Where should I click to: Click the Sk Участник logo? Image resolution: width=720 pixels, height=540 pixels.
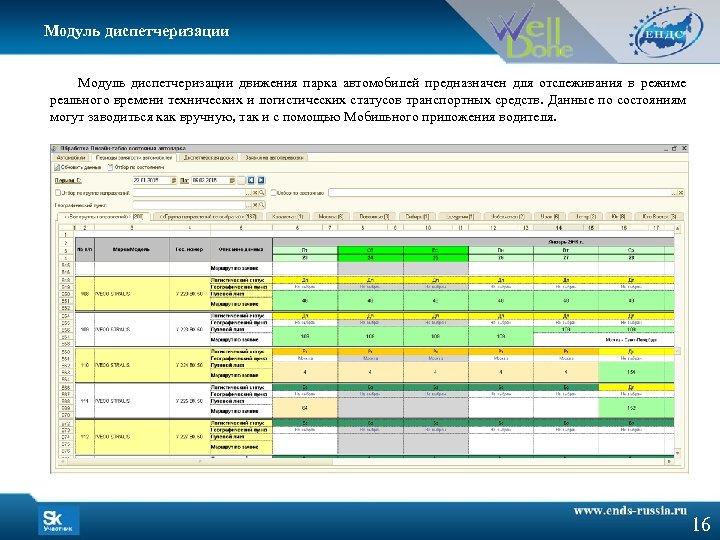[58, 520]
